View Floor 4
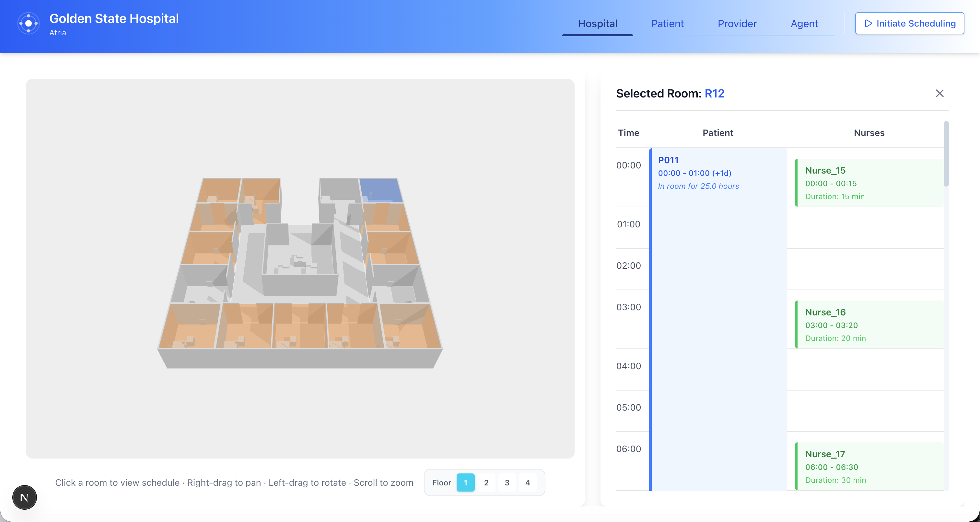 coord(527,482)
